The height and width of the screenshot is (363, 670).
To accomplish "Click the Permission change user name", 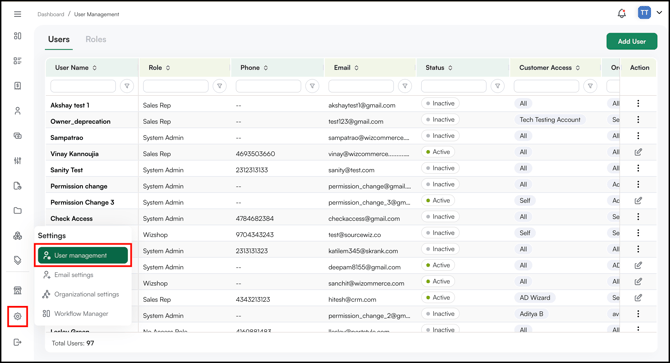I will pos(79,186).
